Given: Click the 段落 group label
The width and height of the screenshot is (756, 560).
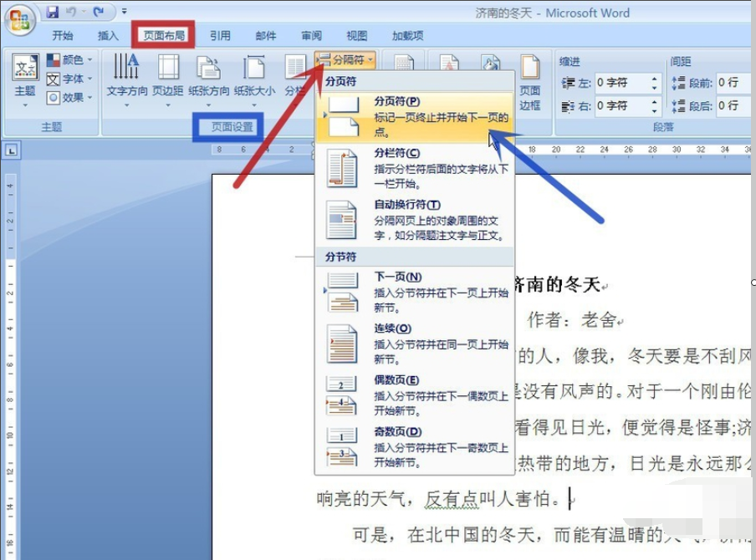Looking at the screenshot, I should tap(663, 127).
